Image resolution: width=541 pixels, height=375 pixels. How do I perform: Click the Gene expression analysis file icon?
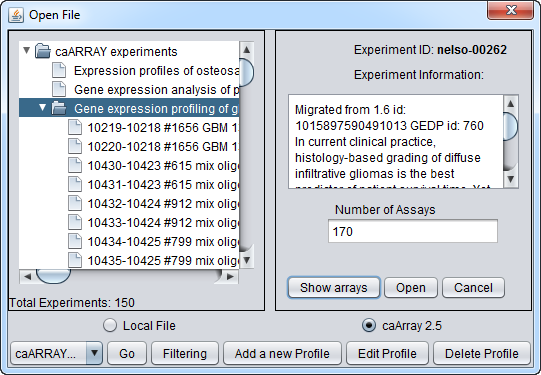[59, 89]
